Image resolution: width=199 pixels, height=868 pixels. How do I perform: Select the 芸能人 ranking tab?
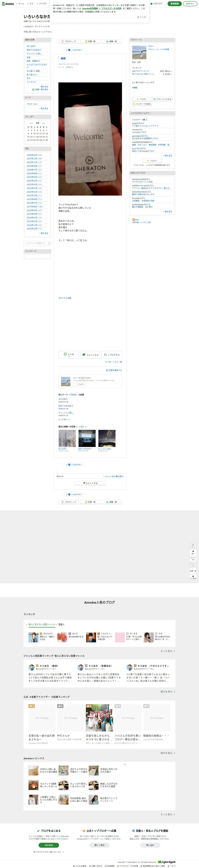click(x=61, y=624)
